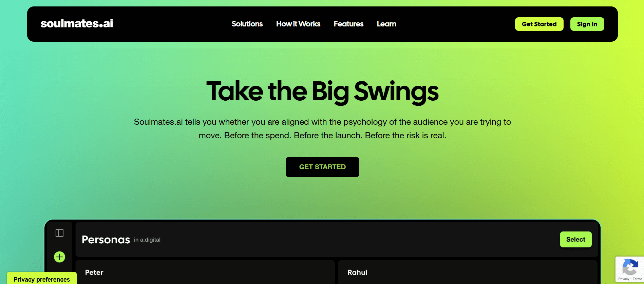The width and height of the screenshot is (644, 284).
Task: Click the soulmates.ai logo
Action: coord(77,24)
